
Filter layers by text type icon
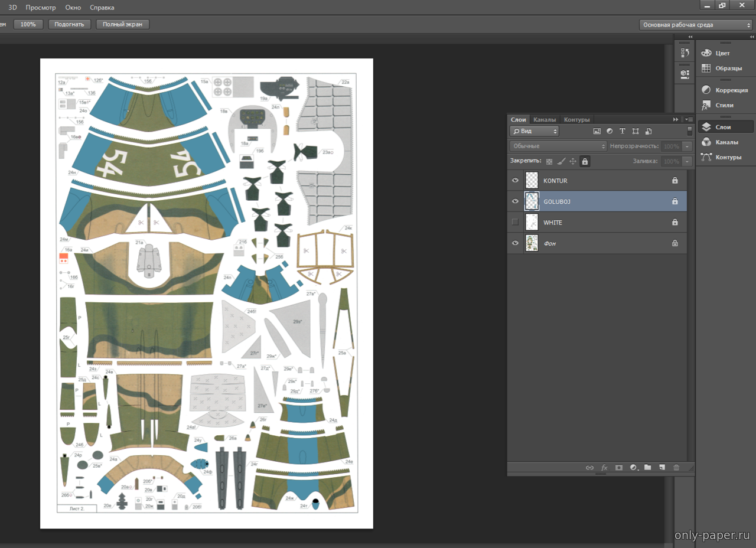[622, 131]
